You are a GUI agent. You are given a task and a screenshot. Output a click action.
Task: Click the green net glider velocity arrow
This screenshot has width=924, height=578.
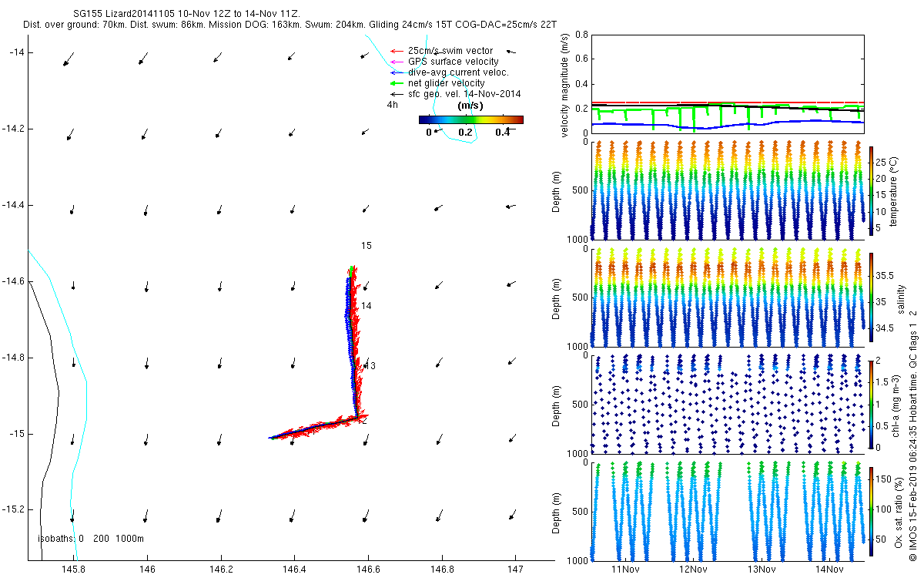tap(397, 83)
